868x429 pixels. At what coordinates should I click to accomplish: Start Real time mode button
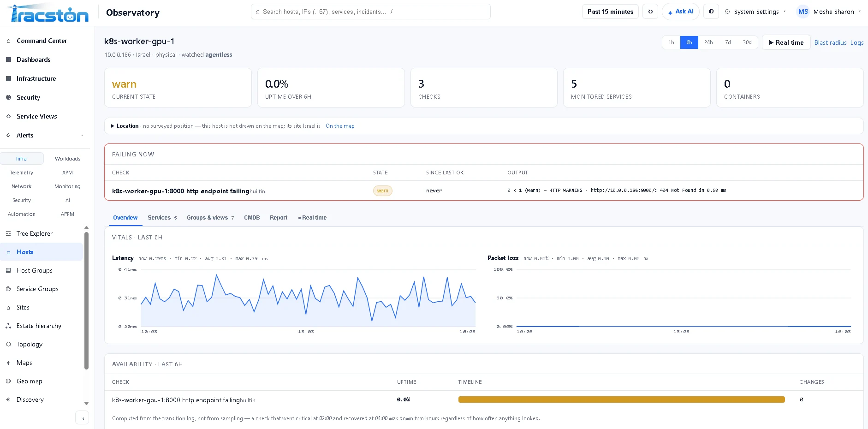(786, 42)
